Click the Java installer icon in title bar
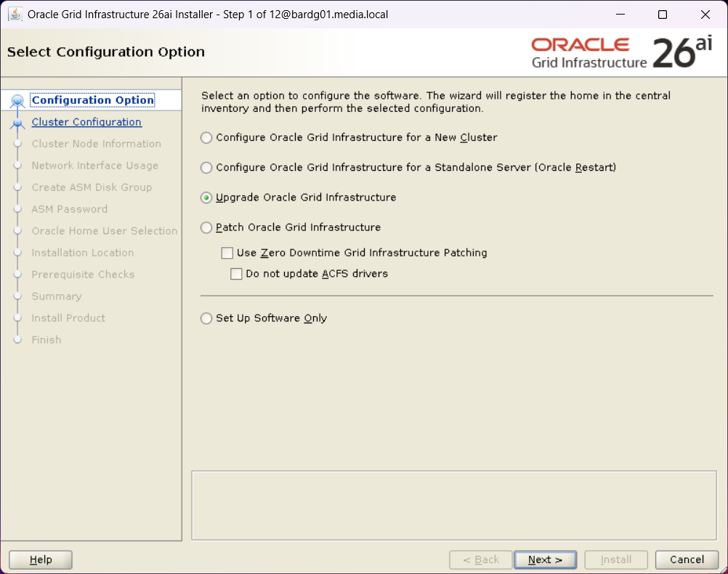Screen dimensions: 728x574 click(15, 15)
